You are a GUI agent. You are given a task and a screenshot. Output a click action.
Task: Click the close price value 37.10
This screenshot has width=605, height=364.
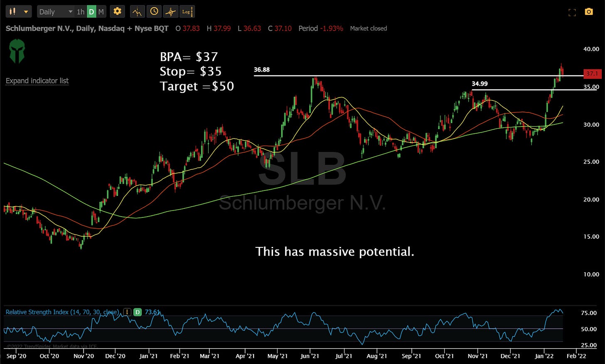tap(283, 28)
